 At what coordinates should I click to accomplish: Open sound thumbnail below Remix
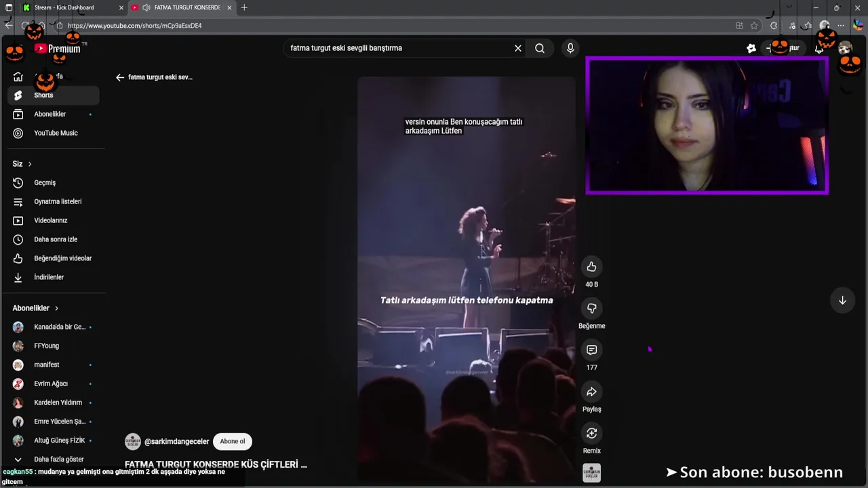click(x=591, y=472)
